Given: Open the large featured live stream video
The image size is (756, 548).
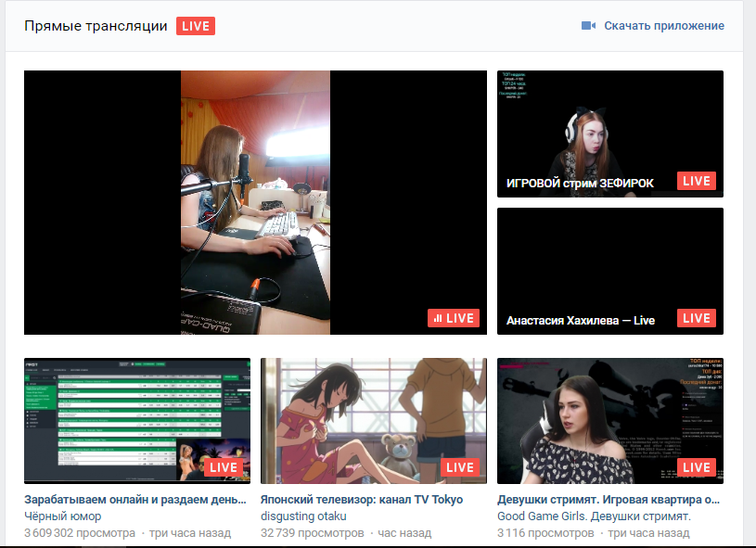Looking at the screenshot, I should coord(255,202).
